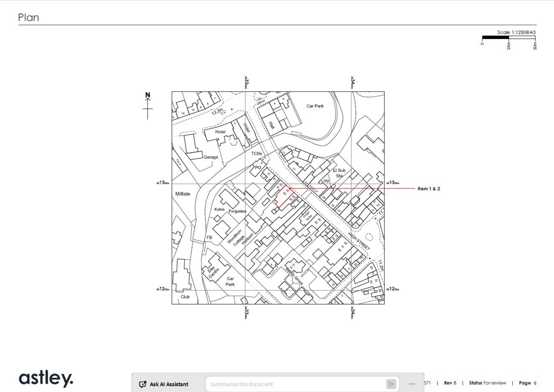Click the 'PO' building label
This screenshot has width=554, height=392.
258,168
